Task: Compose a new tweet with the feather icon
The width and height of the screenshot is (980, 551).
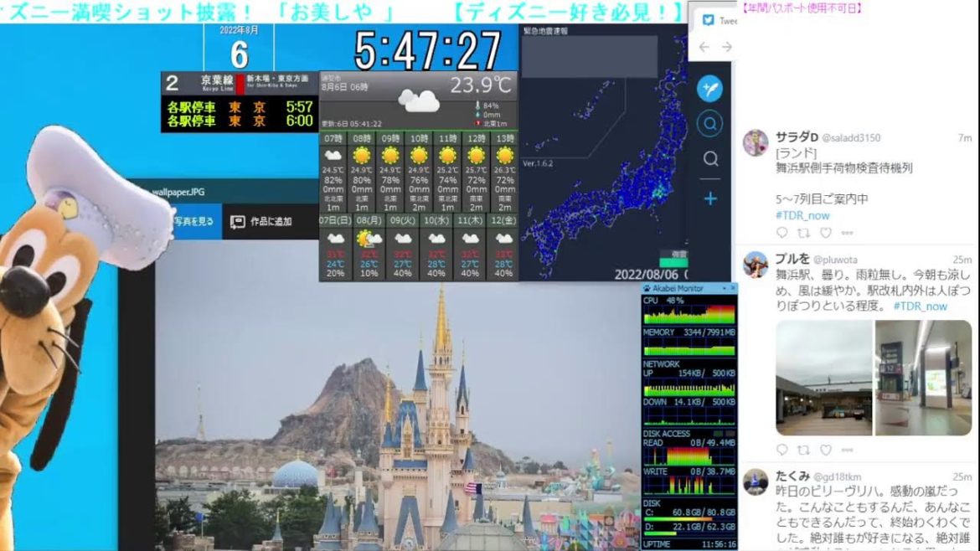Action: click(710, 87)
